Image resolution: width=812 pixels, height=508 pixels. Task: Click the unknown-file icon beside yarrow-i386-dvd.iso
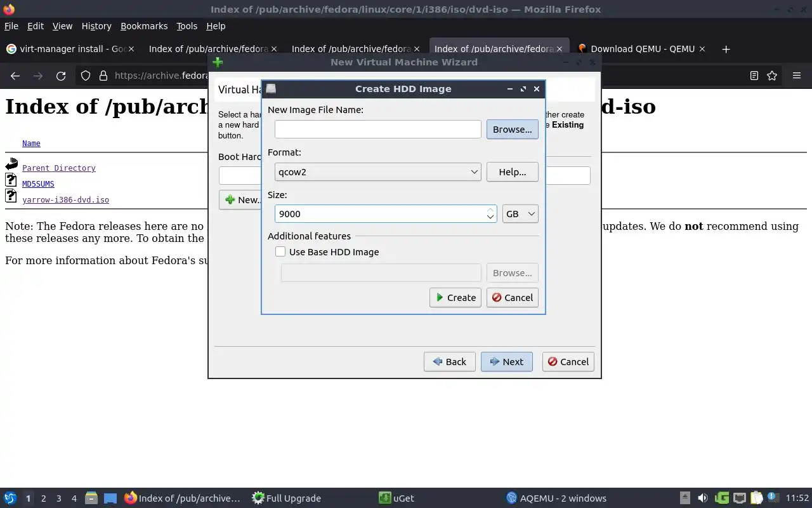11,196
